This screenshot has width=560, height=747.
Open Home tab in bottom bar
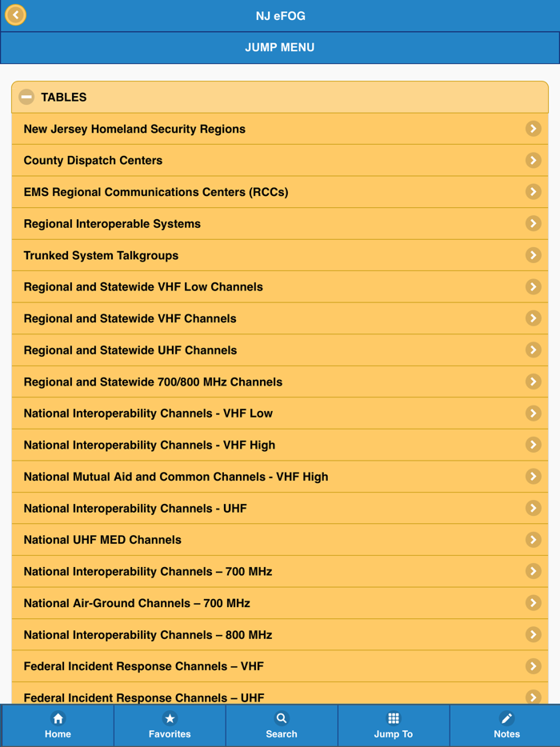point(58,725)
